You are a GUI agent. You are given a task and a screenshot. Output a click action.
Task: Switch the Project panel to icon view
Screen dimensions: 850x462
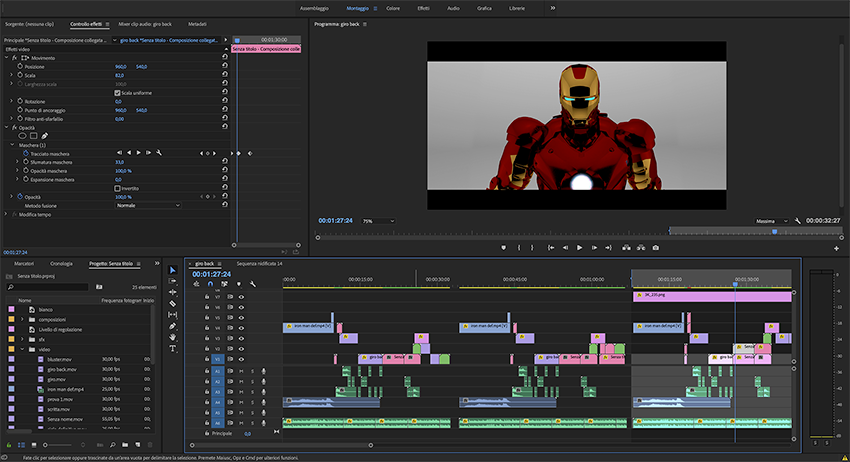[x=34, y=445]
